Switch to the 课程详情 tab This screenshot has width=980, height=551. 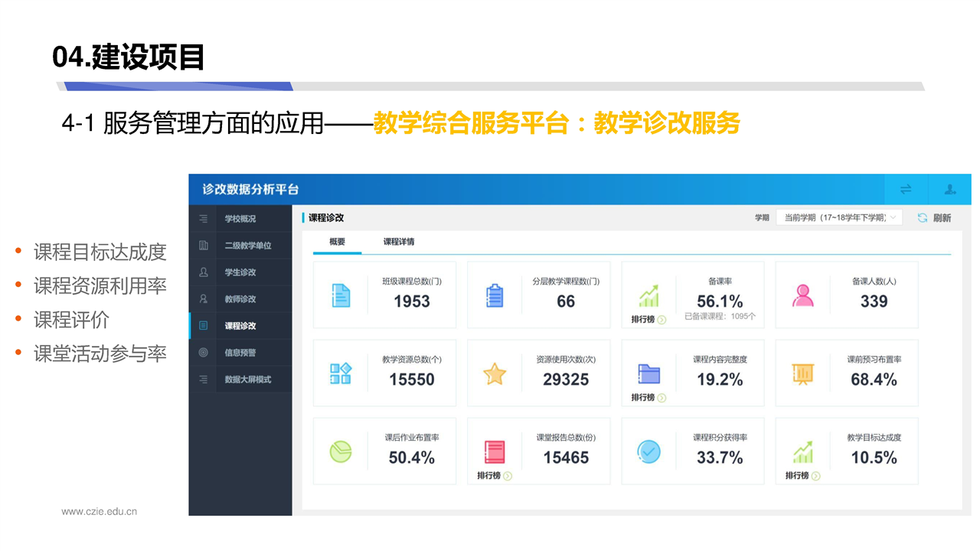[x=399, y=242]
